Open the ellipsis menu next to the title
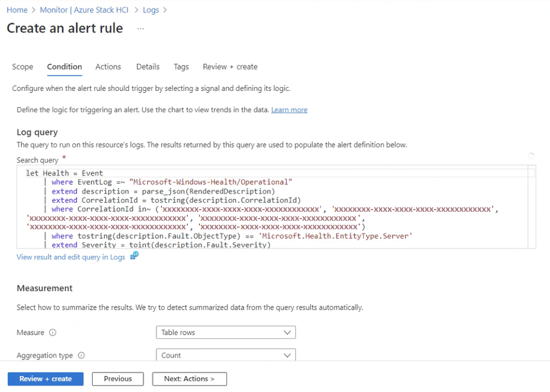The width and height of the screenshot is (550, 392). point(140,29)
